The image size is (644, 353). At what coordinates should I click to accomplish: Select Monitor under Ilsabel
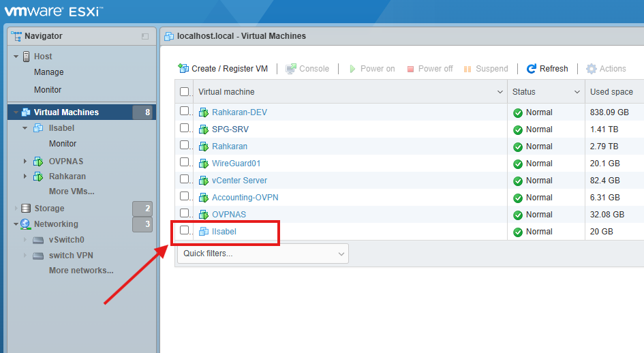tap(63, 144)
